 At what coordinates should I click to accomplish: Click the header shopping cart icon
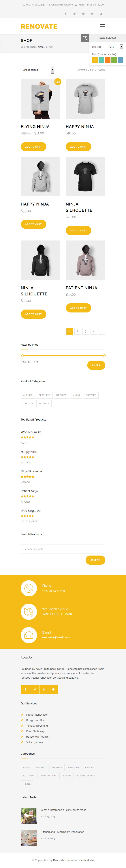(92, 14)
